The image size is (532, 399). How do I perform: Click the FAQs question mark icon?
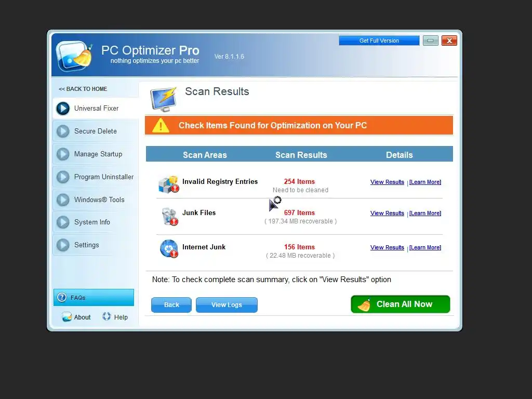click(x=62, y=297)
